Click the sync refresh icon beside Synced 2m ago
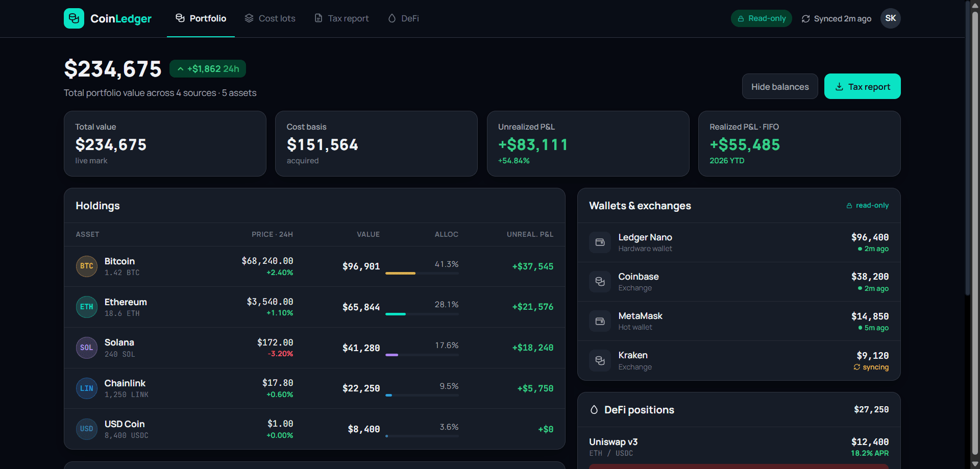The width and height of the screenshot is (980, 469). (x=806, y=19)
